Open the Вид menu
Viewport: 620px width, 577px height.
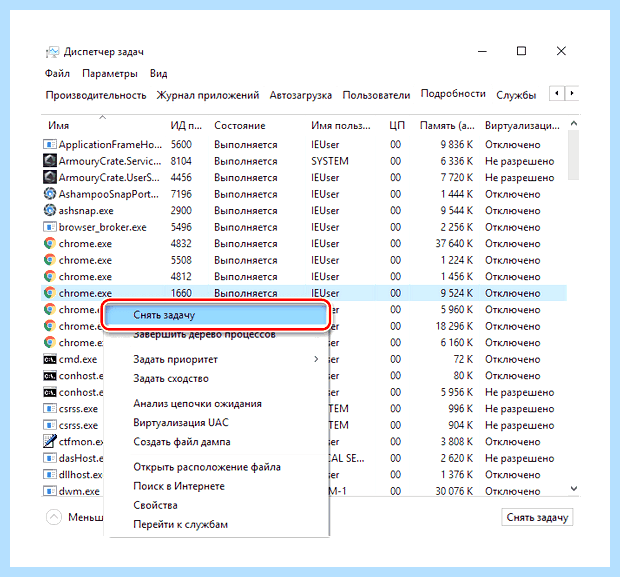pyautogui.click(x=158, y=74)
